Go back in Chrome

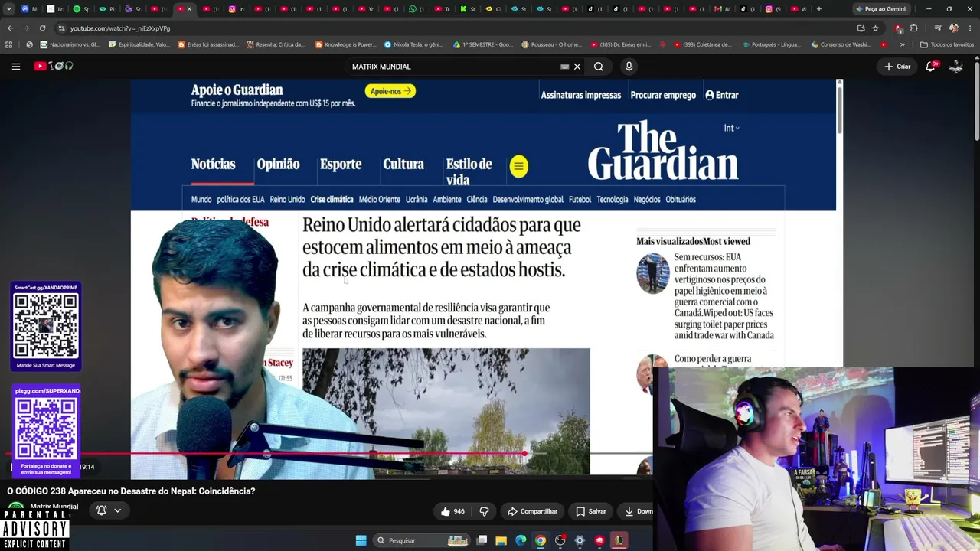10,28
